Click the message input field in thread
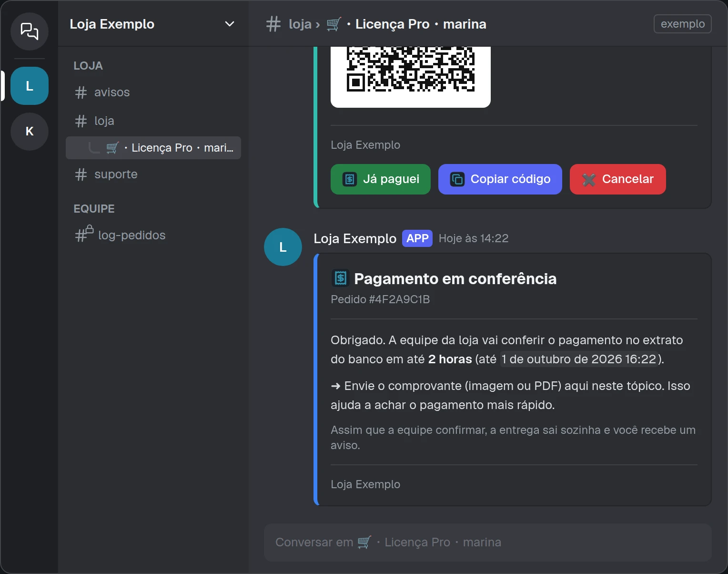The width and height of the screenshot is (728, 574). point(488,543)
